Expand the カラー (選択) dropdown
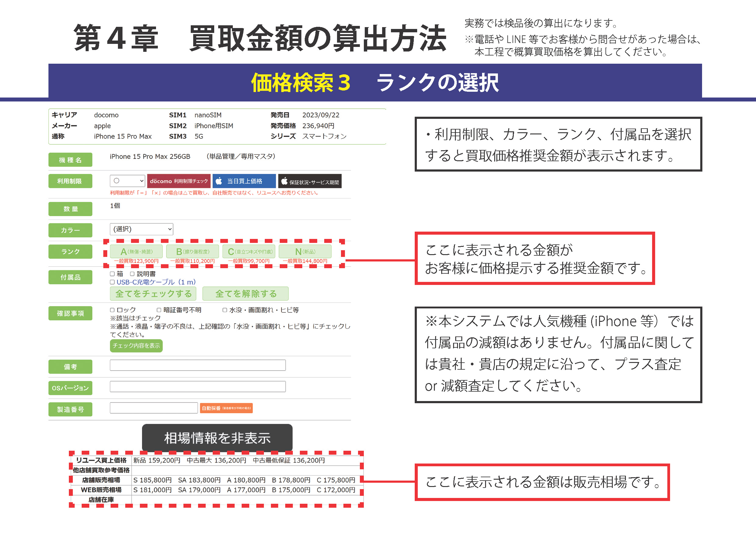Image resolution: width=756 pixels, height=533 pixels. (x=141, y=229)
